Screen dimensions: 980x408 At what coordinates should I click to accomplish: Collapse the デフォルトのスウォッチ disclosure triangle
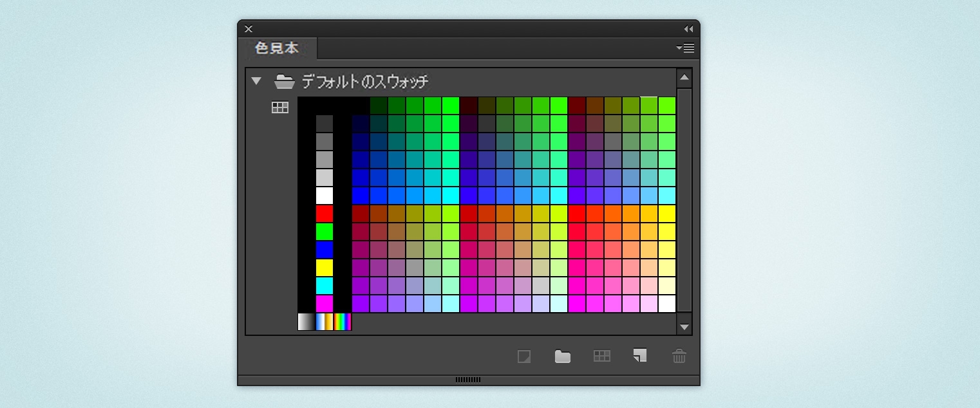tap(257, 80)
